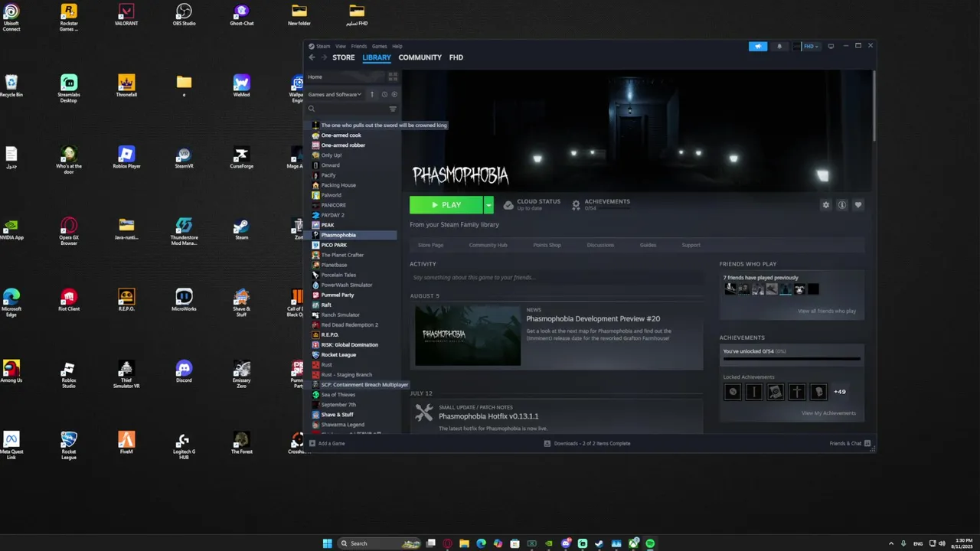This screenshot has width=980, height=551.
Task: Open Phasmophobia Development Preview #20 thumbnail
Action: [468, 336]
